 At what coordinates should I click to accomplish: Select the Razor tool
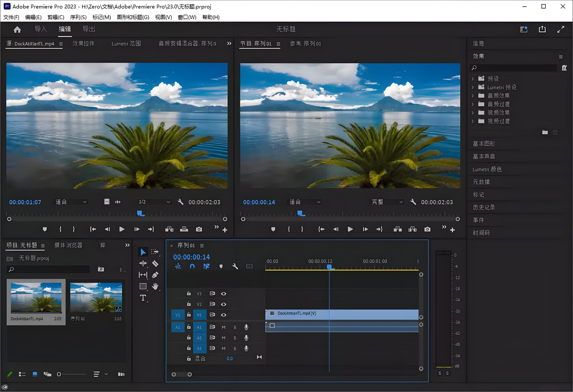point(156,263)
